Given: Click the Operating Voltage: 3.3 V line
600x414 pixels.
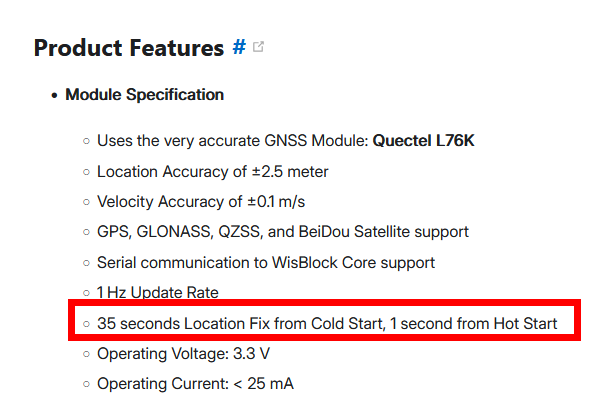Looking at the screenshot, I should click(181, 354).
